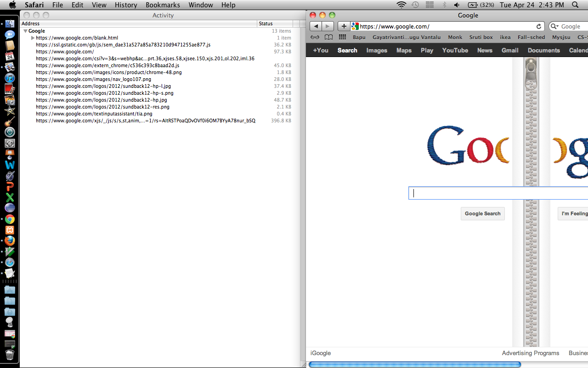Click battery status in menu bar
The height and width of the screenshot is (368, 588).
[x=481, y=5]
